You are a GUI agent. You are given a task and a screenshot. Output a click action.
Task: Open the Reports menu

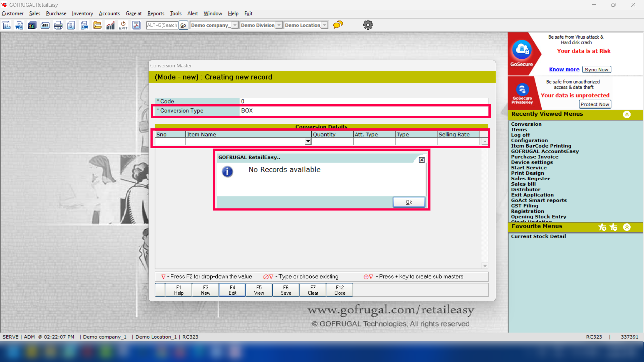point(156,13)
